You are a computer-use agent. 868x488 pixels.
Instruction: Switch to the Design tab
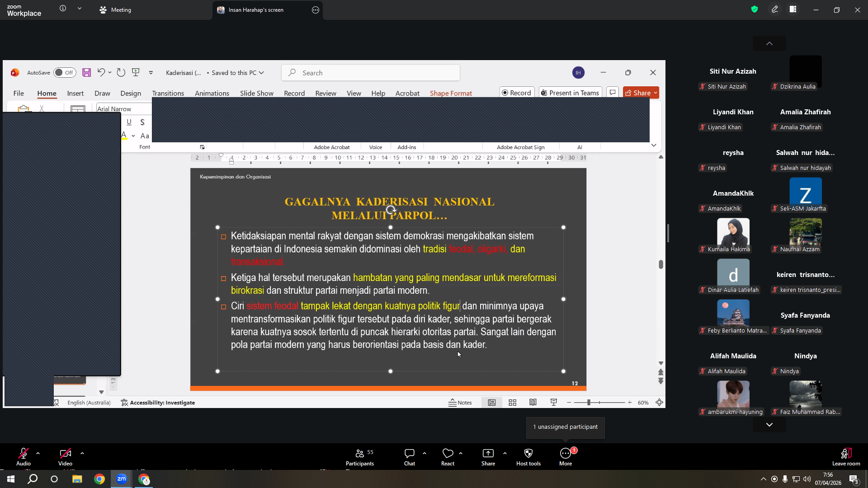pos(131,93)
